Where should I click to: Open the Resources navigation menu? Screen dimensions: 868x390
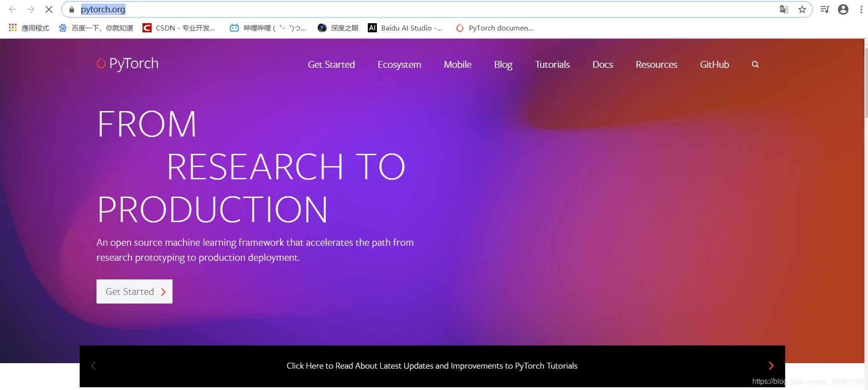tap(656, 65)
